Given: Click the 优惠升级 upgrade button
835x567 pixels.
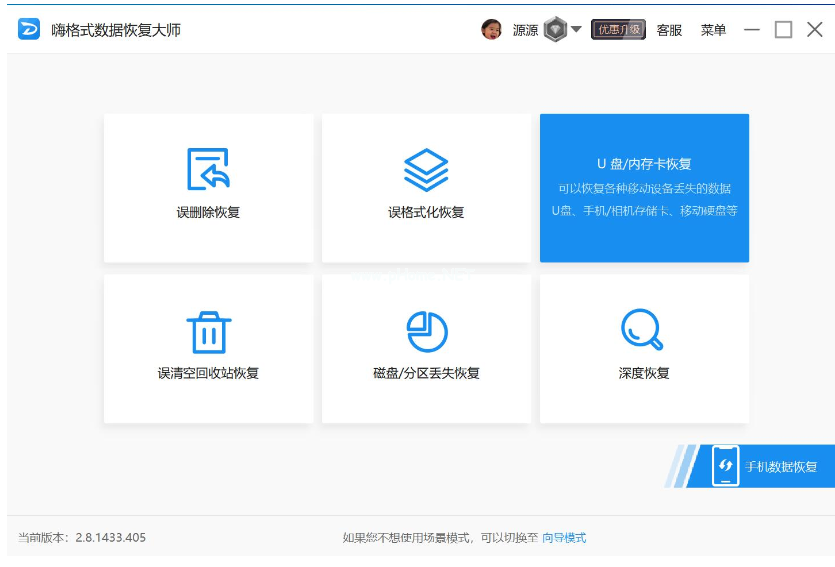Looking at the screenshot, I should (618, 30).
